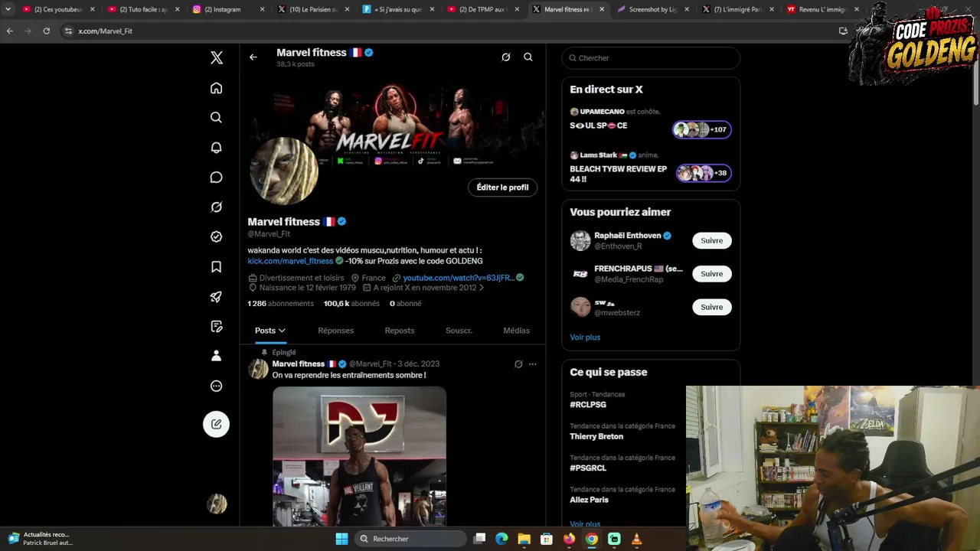Click Voir plus under Vous pourriez aimer
980x551 pixels.
585,337
